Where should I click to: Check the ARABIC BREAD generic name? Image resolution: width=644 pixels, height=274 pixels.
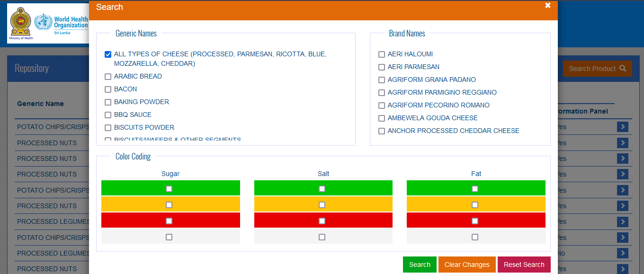point(108,77)
